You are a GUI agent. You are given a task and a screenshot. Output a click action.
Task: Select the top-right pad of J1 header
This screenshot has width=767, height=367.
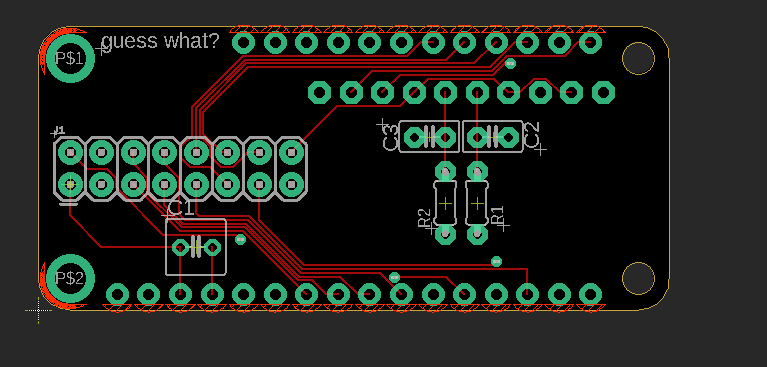(292, 153)
